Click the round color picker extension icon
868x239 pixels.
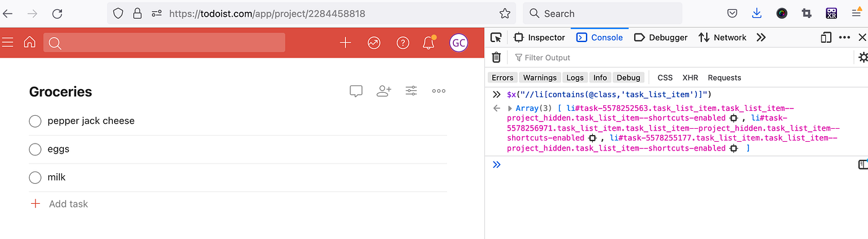pos(782,13)
